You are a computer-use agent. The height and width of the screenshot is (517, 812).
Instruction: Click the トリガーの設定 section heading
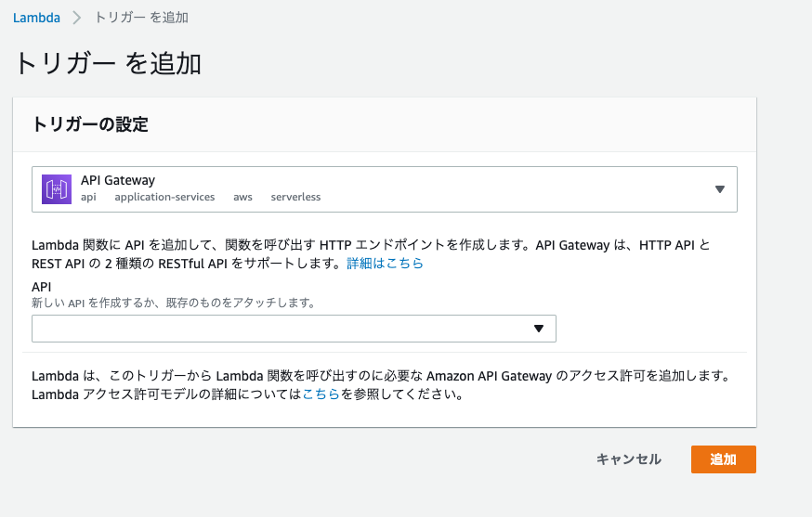pos(90,124)
